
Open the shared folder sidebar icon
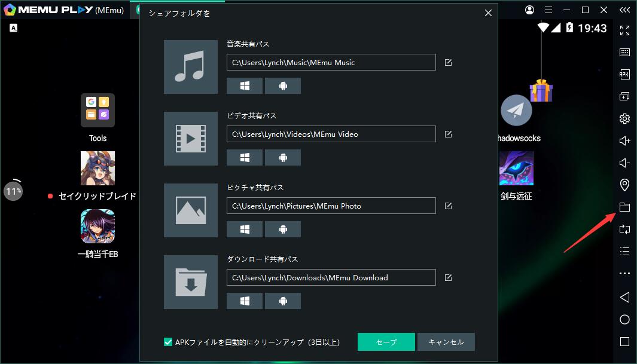pyautogui.click(x=624, y=207)
